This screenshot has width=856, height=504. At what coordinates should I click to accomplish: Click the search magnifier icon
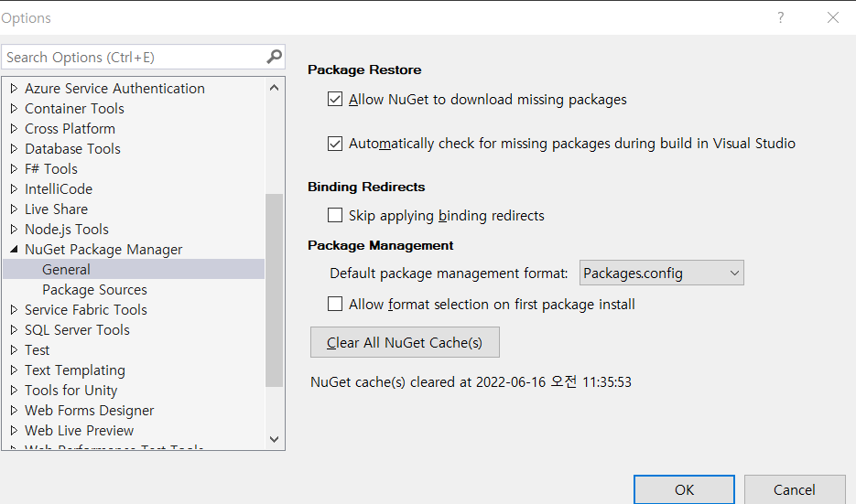[x=274, y=56]
